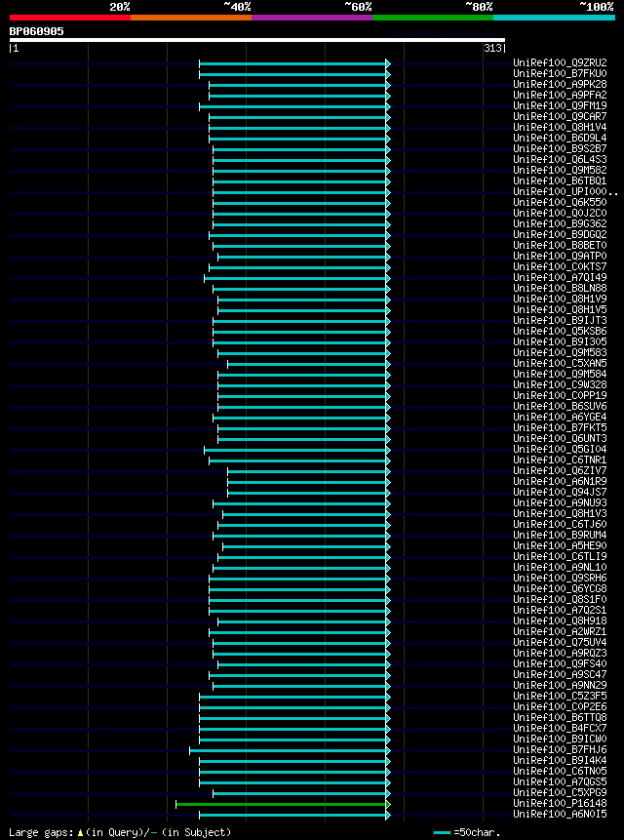Click the green alignment bar for UniRef100_P16148

tap(282, 804)
